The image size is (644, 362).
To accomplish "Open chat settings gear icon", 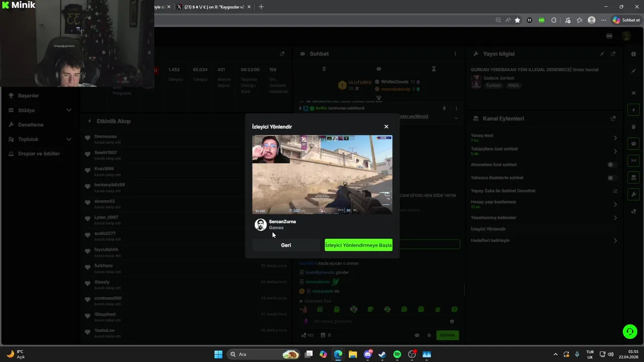I will [429, 335].
